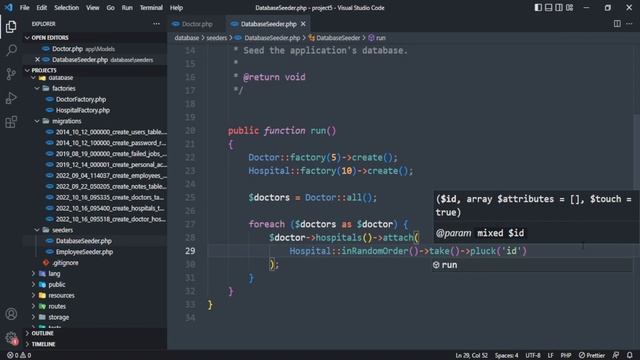Expand the Outline section
Image resolution: width=640 pixels, height=360 pixels.
click(x=95, y=333)
